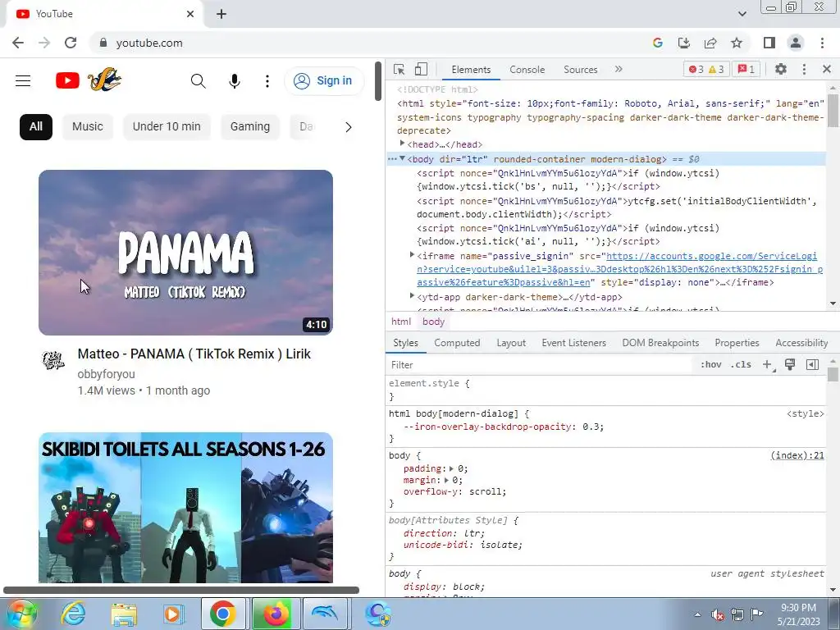This screenshot has height=630, width=840.
Task: Open the Layout tab
Action: (x=511, y=343)
